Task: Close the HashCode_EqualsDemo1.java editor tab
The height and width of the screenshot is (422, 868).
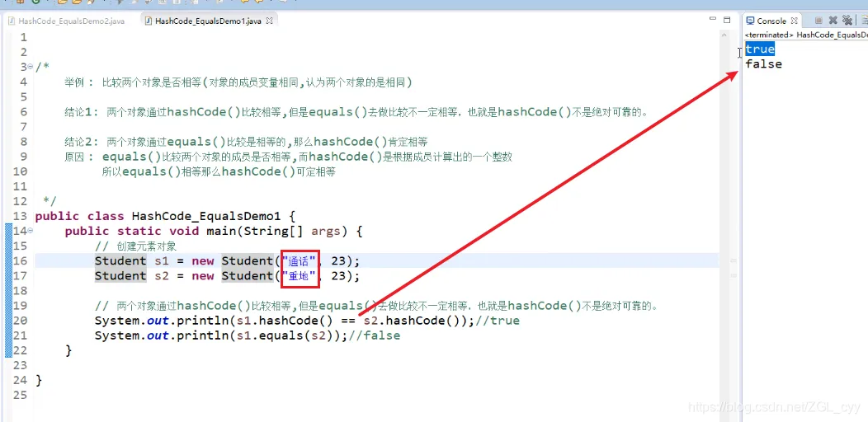Action: pyautogui.click(x=270, y=21)
